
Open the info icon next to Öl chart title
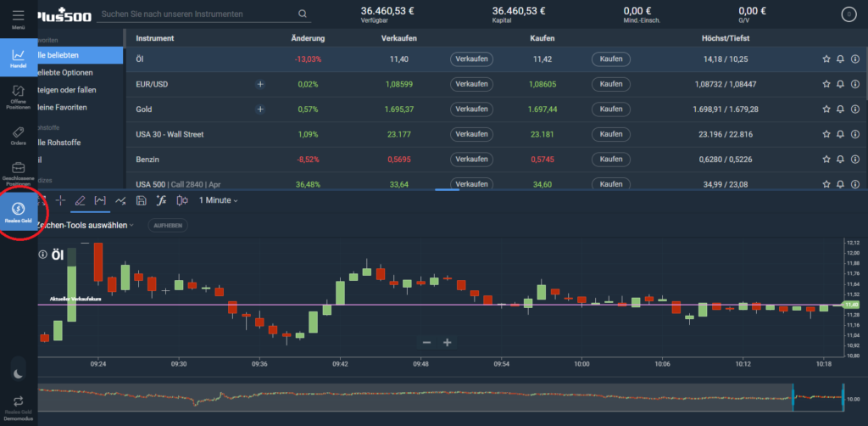pos(42,255)
